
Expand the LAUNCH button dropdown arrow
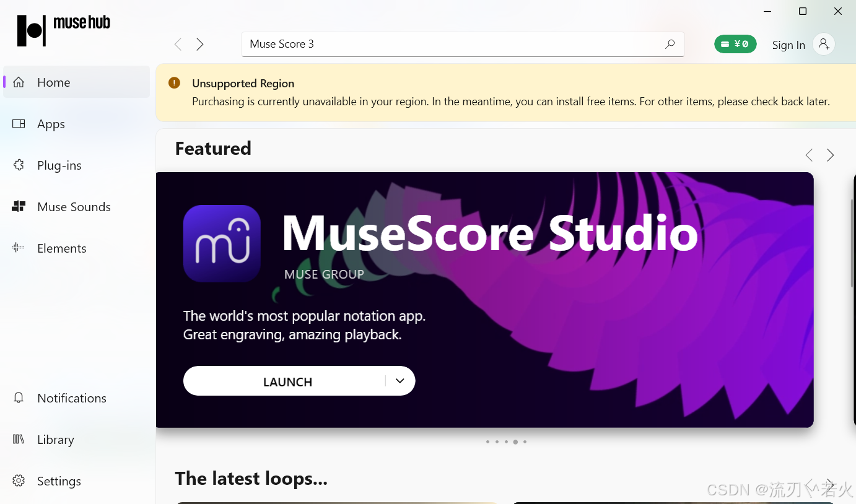point(400,381)
